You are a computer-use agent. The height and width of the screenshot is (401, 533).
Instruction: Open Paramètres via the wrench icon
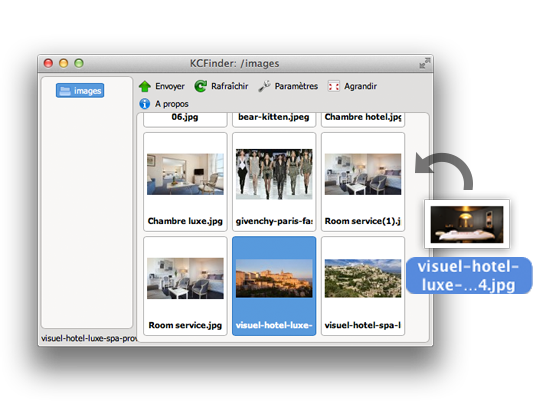click(x=264, y=86)
